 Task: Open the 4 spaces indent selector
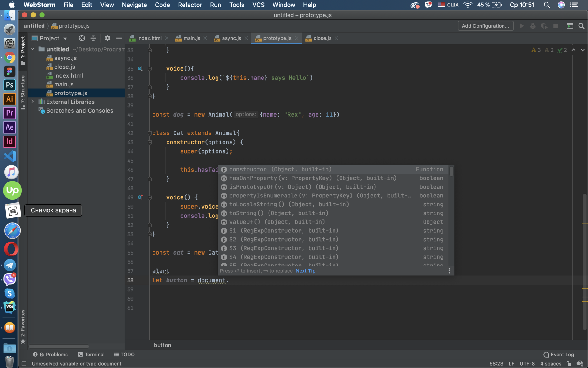click(551, 364)
